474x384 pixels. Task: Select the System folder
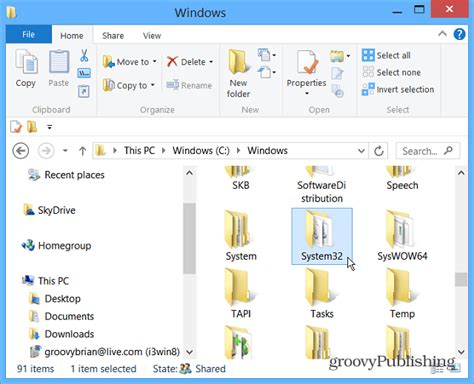241,236
